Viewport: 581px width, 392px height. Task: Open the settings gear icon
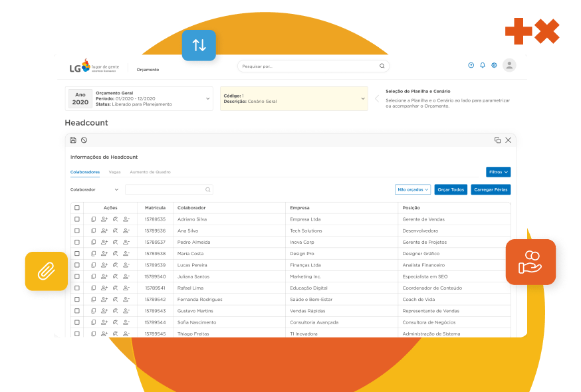[494, 65]
